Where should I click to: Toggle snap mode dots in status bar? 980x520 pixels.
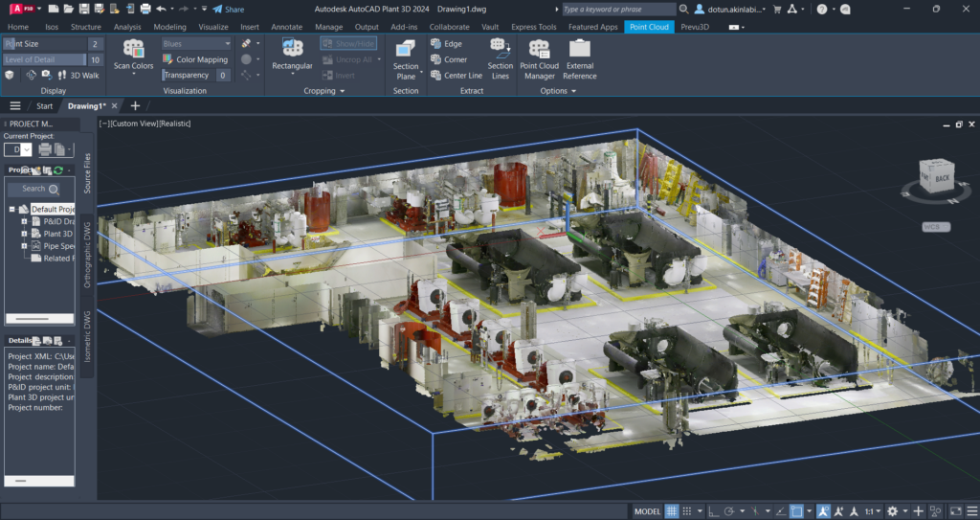(x=689, y=511)
